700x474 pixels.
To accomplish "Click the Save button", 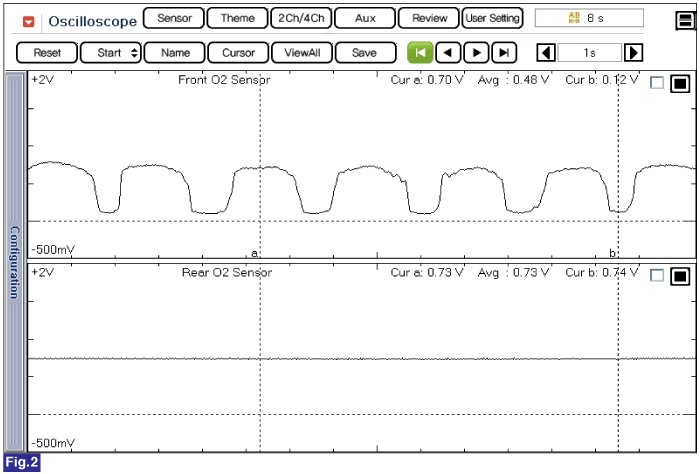I will tap(364, 53).
